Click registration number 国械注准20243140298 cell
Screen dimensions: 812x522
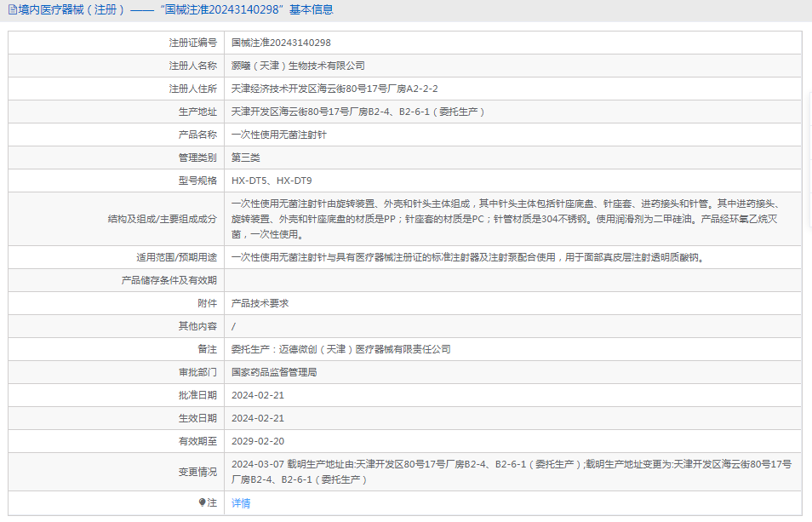tap(281, 43)
